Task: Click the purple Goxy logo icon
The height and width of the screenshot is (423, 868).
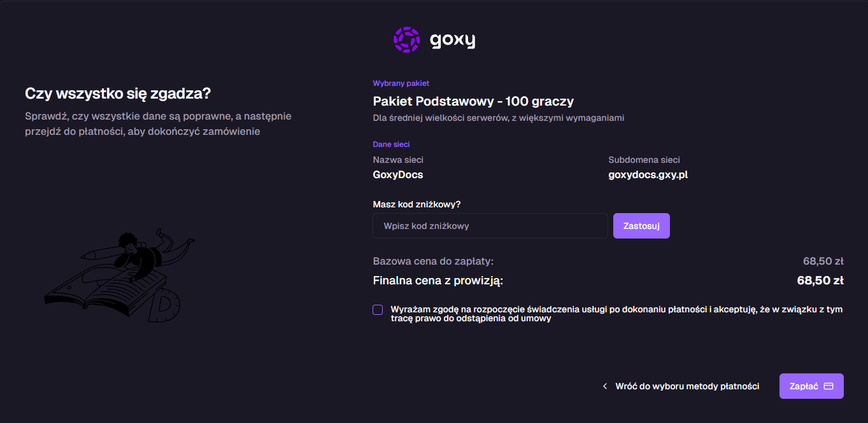Action: click(406, 39)
